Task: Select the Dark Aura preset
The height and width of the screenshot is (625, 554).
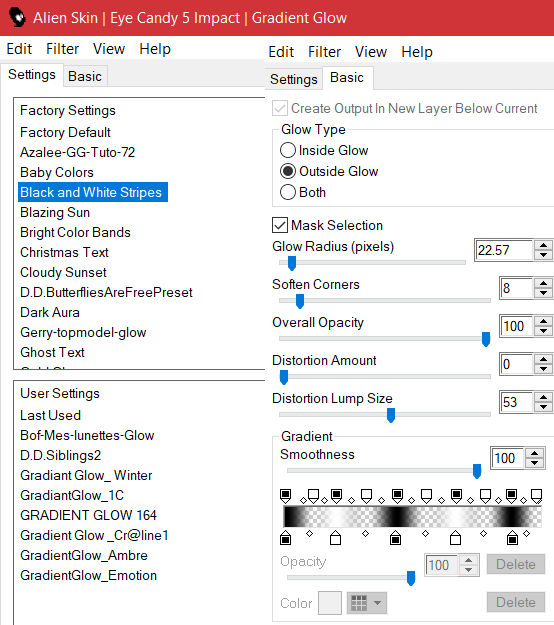Action: [x=50, y=312]
